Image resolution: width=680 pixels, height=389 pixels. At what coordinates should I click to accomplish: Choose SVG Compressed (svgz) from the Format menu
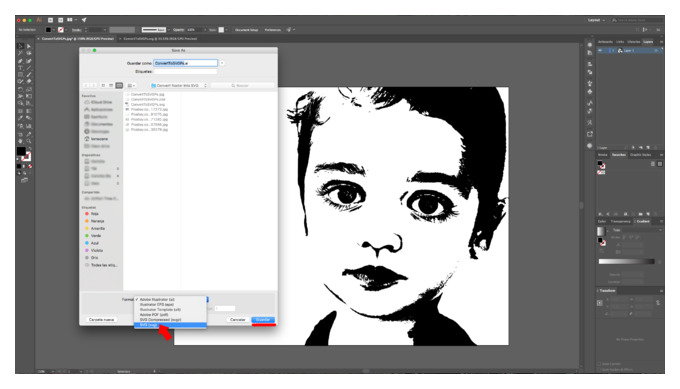pos(170,320)
